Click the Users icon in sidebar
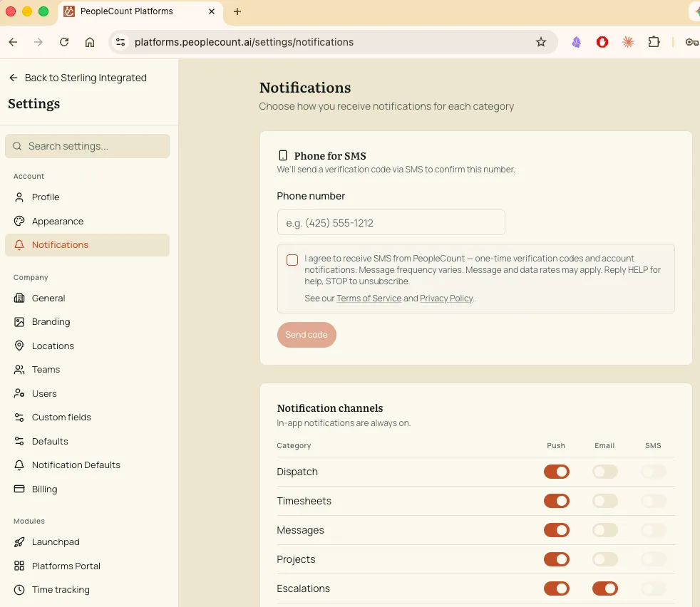Viewport: 700px width, 607px height. click(19, 393)
